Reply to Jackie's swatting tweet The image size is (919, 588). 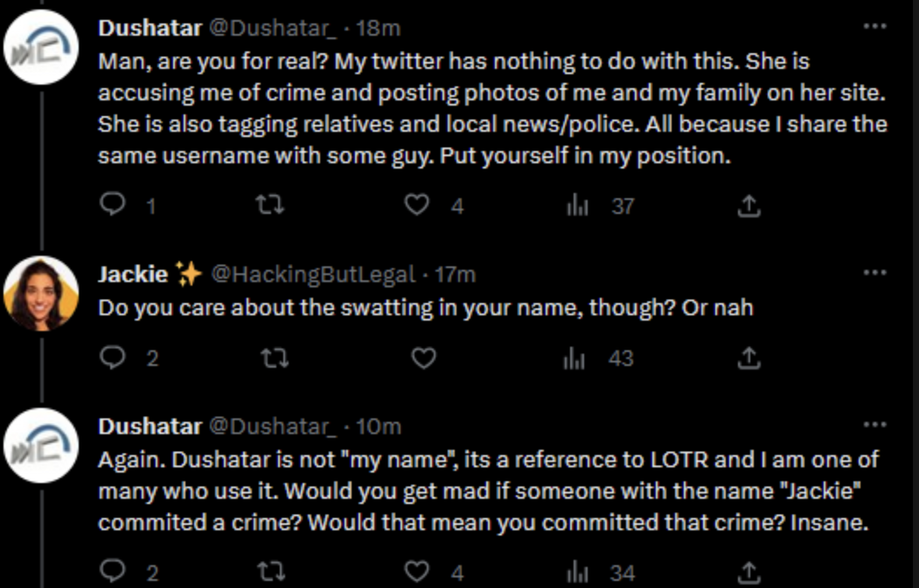[x=114, y=358]
